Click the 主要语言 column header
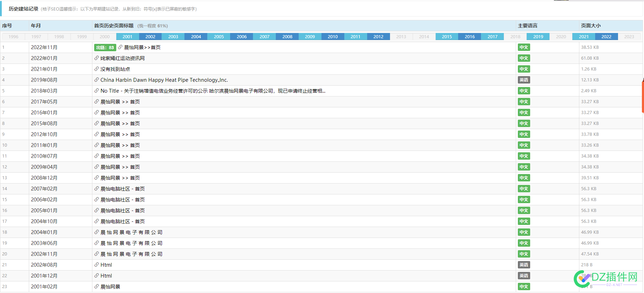The height and width of the screenshot is (293, 644). click(528, 26)
